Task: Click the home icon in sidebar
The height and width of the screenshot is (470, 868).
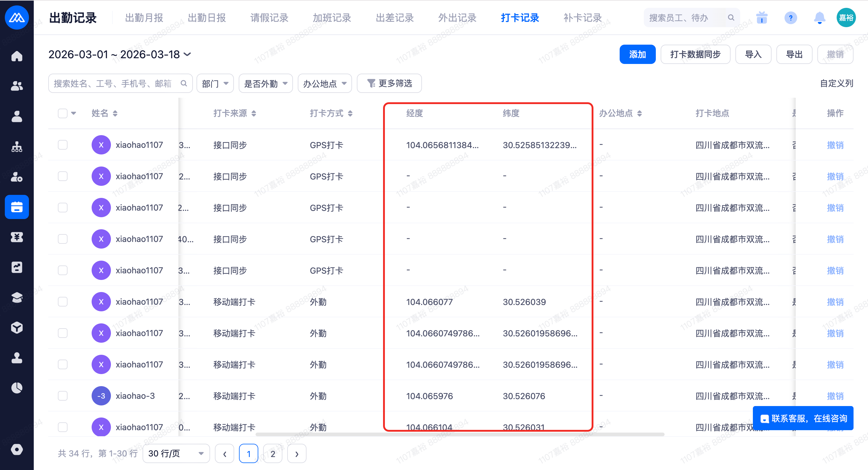Action: click(x=17, y=56)
